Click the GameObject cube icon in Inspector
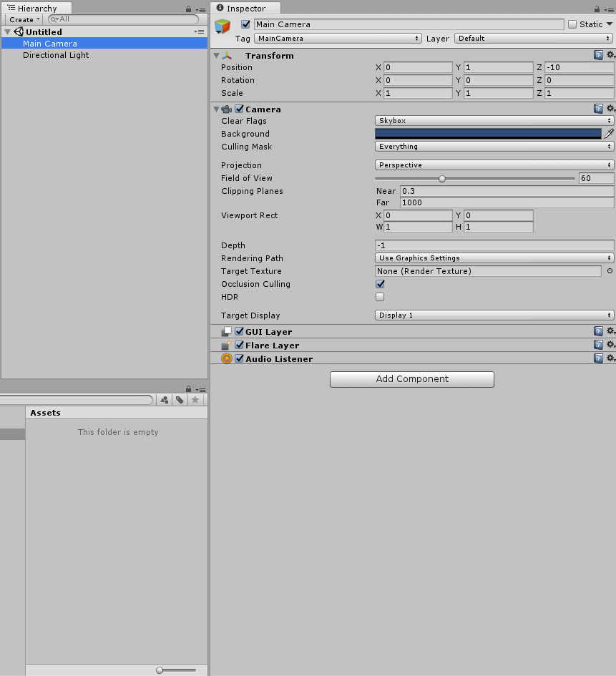The width and height of the screenshot is (616, 676). 223,26
